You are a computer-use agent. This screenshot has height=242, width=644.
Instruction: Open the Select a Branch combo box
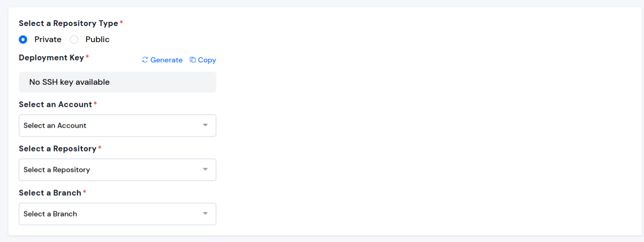click(117, 214)
